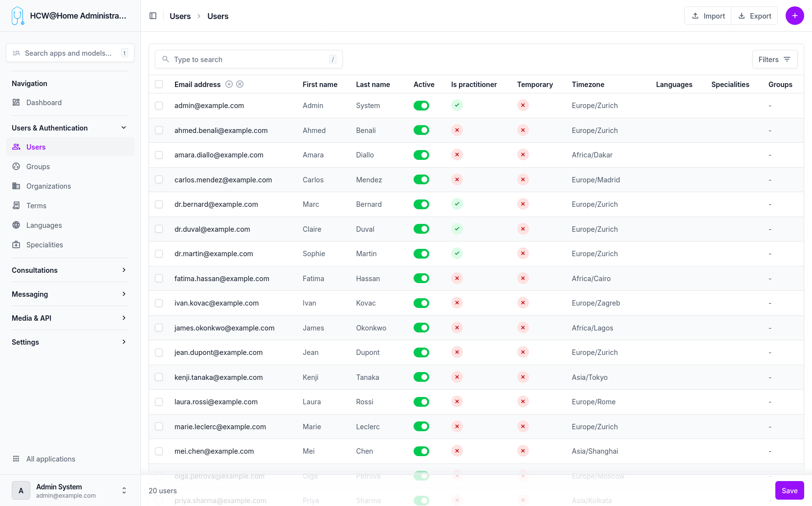The image size is (812, 506).
Task: Click the remove sort icon beside Email address
Action: pyautogui.click(x=240, y=84)
